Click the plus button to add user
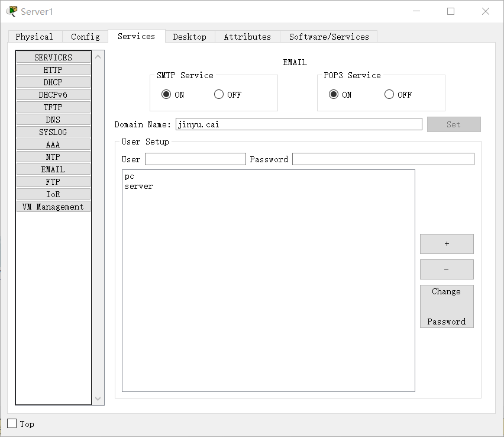This screenshot has width=504, height=437. click(447, 244)
